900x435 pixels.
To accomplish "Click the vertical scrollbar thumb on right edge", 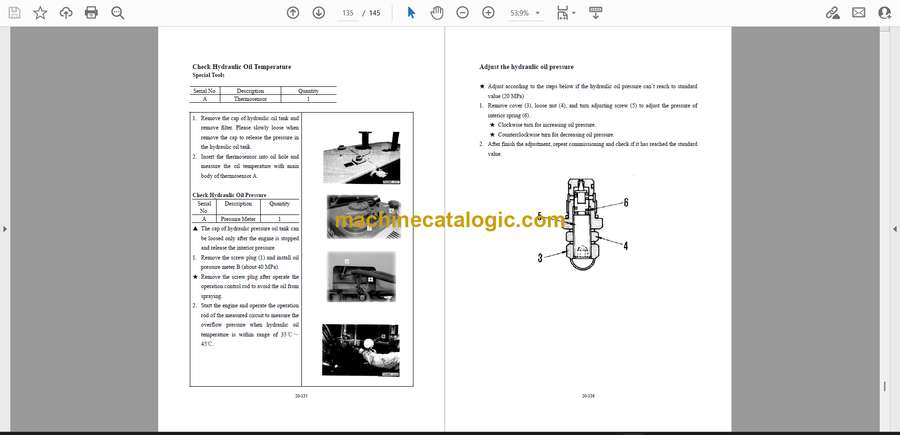I will click(x=885, y=387).
